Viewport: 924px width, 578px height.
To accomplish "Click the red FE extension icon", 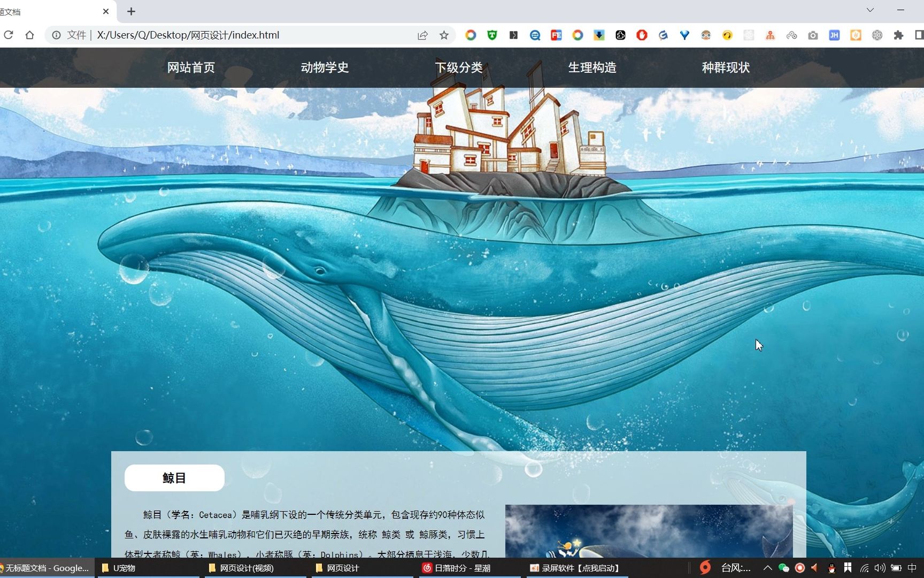I will point(556,35).
